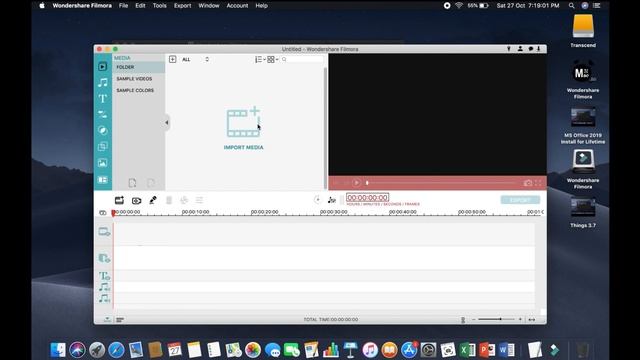The height and width of the screenshot is (360, 640).
Task: Open the Elements icon in sidebar
Action: point(102,163)
